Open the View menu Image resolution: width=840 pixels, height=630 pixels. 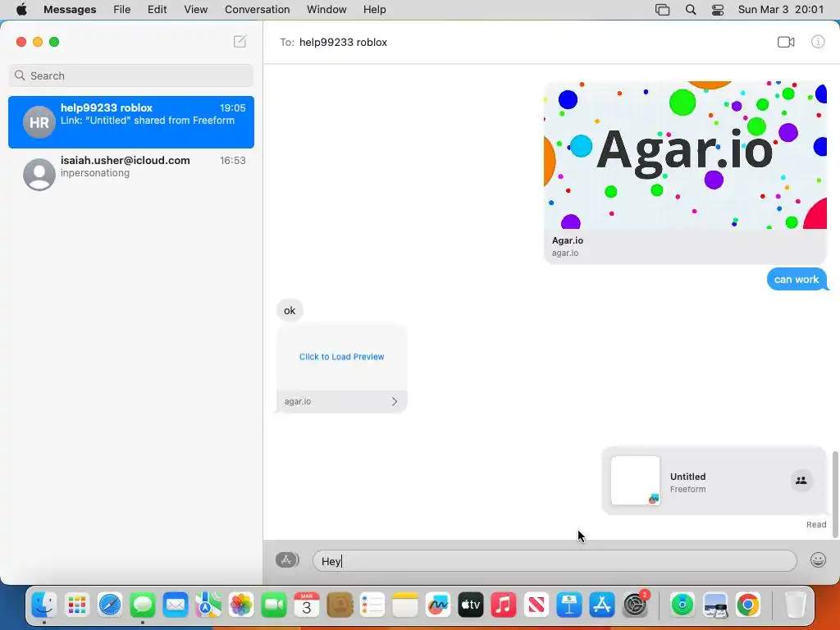click(x=195, y=10)
